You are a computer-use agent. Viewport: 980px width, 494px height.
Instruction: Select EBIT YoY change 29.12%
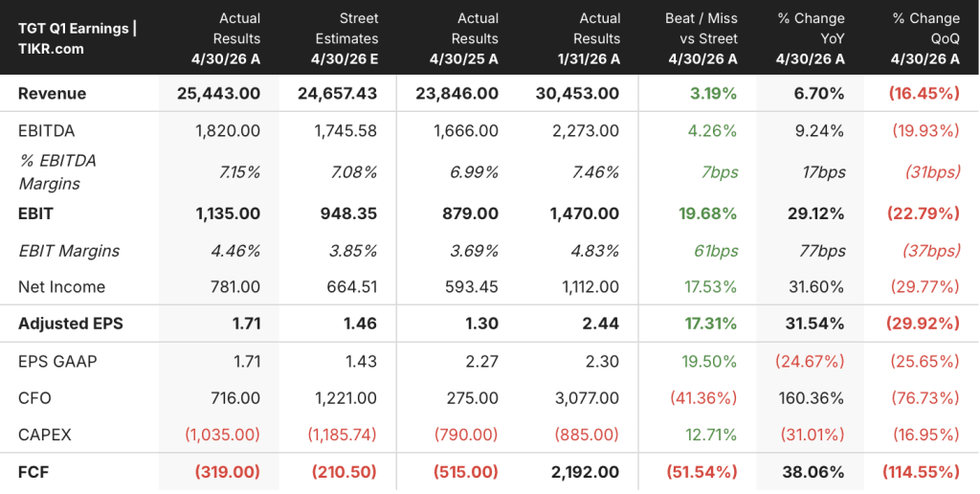point(815,213)
